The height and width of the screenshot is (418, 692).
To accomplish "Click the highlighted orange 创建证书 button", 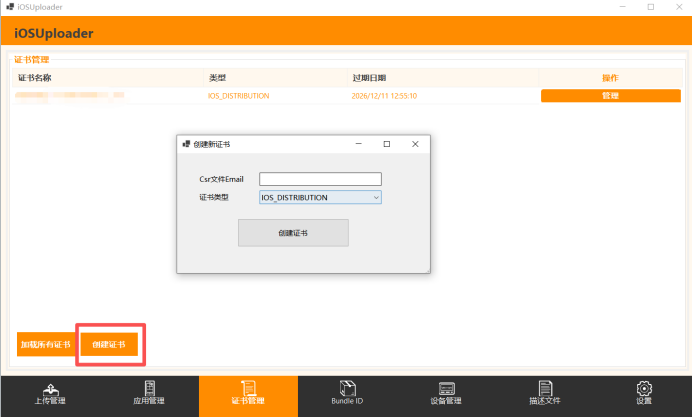I will tap(109, 344).
